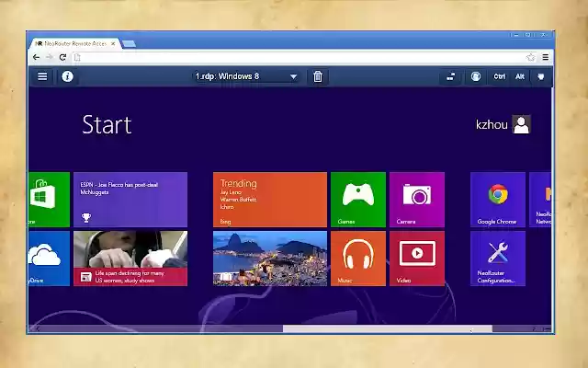Open the NeoRouter Configuration tile
Viewport: 588px width, 368px height.
click(x=498, y=259)
